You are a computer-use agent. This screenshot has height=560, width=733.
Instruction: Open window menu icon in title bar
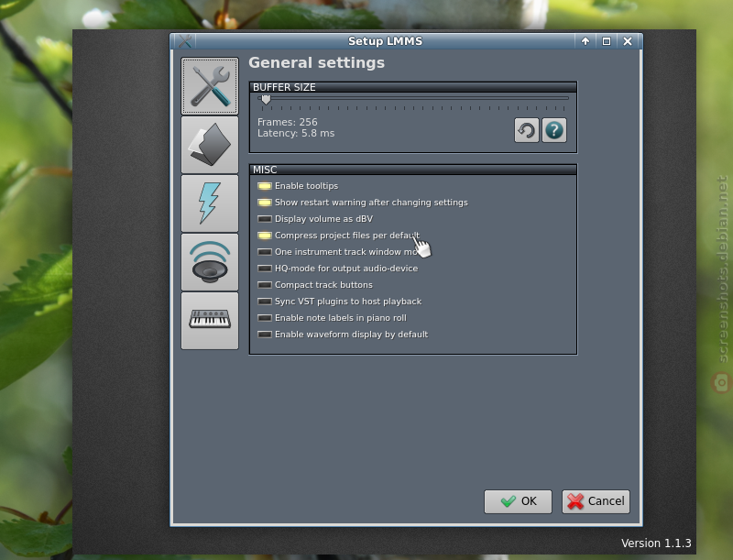tap(185, 41)
